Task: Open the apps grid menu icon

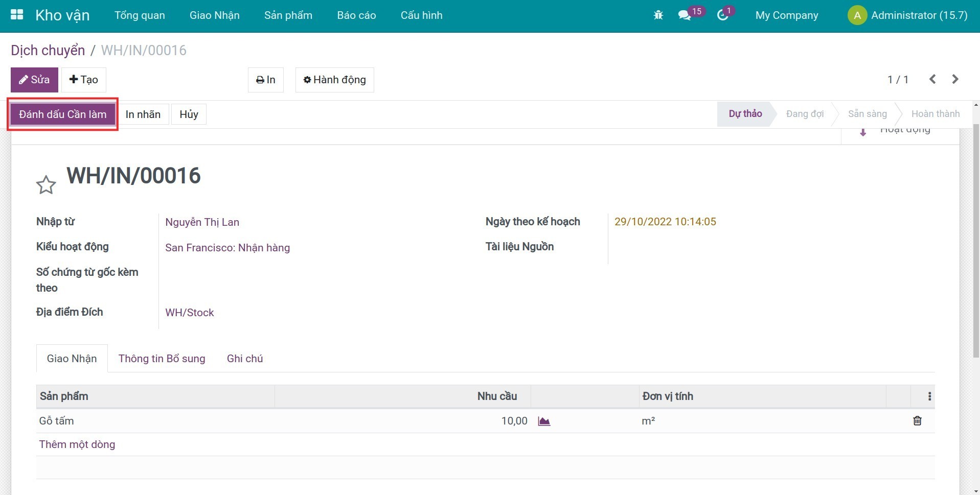Action: (x=17, y=15)
